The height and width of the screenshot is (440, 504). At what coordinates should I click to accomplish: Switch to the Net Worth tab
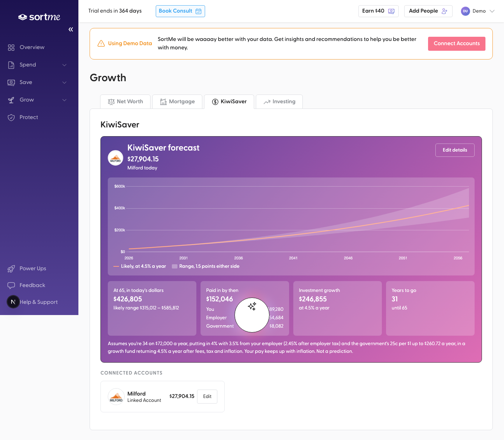pos(125,102)
